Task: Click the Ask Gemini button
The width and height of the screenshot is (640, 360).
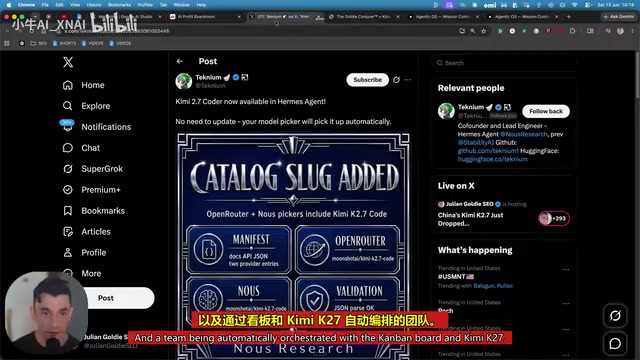Action: (619, 17)
